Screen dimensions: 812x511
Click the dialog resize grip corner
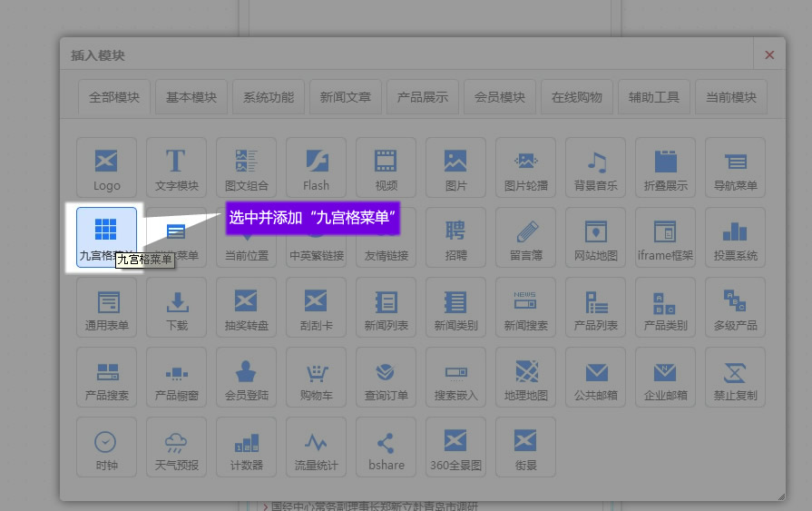[x=780, y=496]
